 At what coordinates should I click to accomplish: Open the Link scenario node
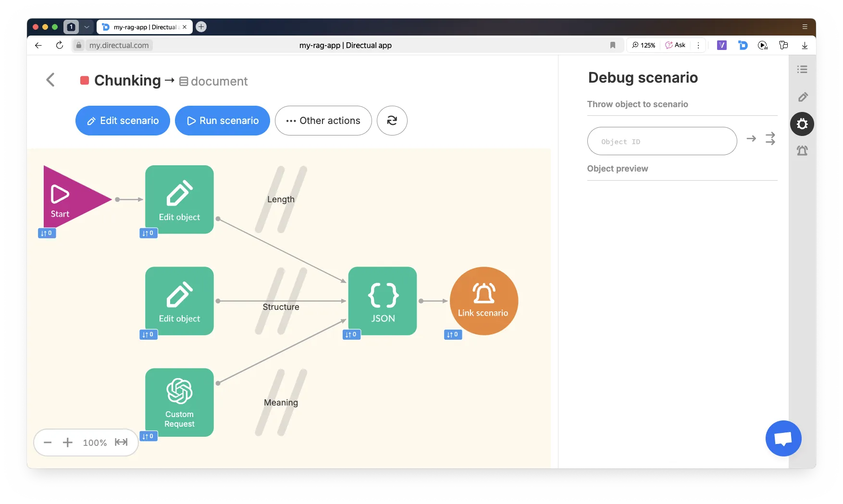click(483, 301)
